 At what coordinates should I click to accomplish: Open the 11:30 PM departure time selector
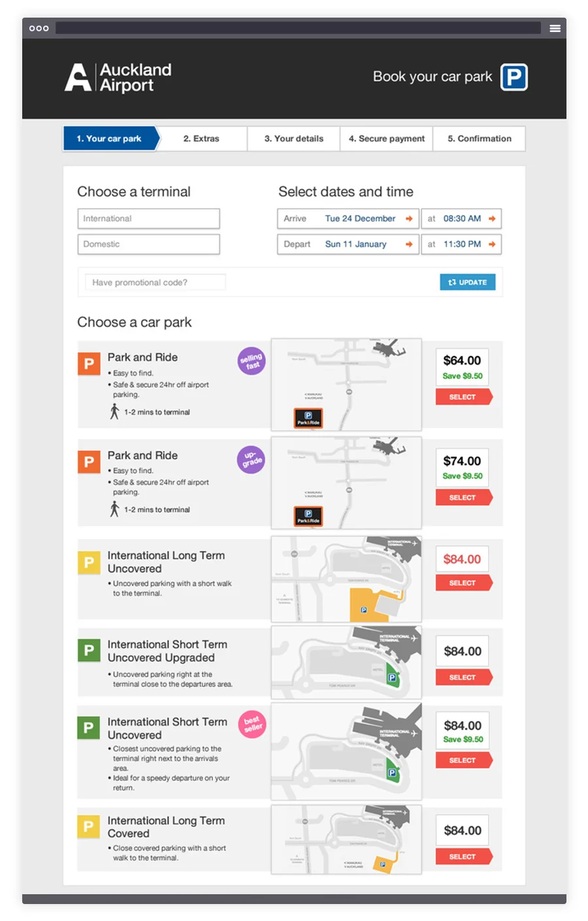pyautogui.click(x=462, y=244)
